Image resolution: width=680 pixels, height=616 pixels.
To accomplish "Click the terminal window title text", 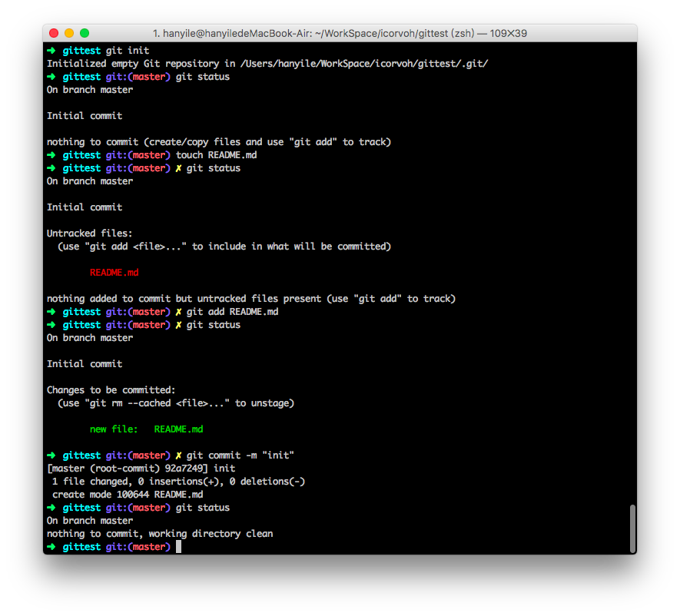I will (x=340, y=33).
